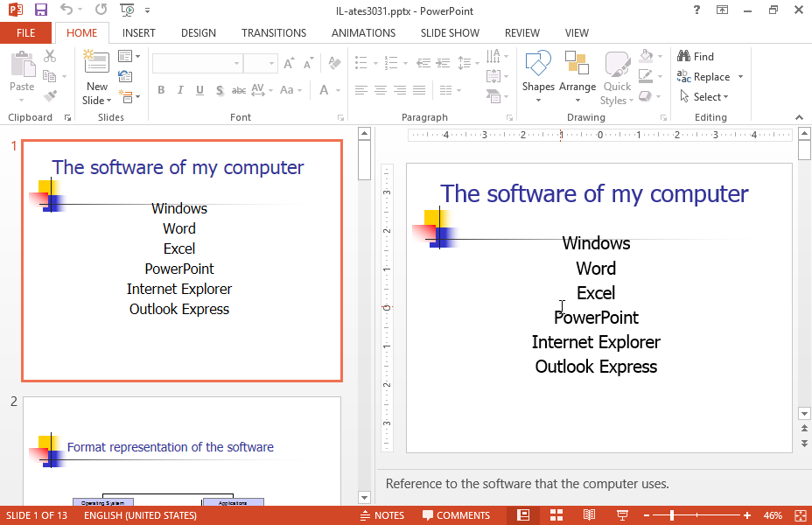Viewport: 812px width, 525px height.
Task: Select slide 2 thumbnail
Action: (182, 451)
